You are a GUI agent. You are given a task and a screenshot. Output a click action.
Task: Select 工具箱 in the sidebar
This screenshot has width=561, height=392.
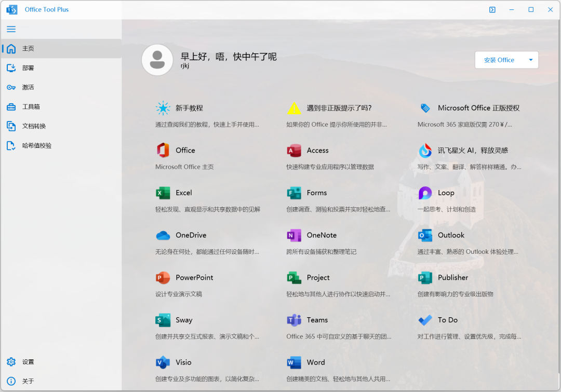coord(61,106)
